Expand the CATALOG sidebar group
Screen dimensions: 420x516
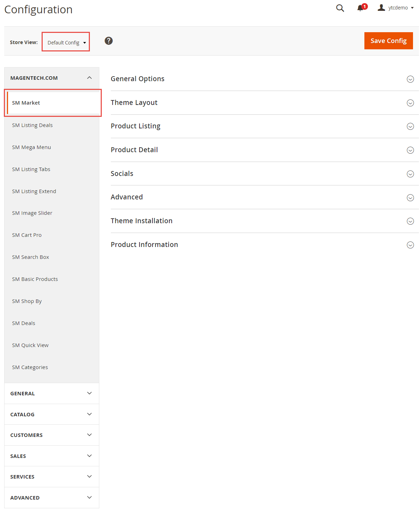pyautogui.click(x=52, y=414)
